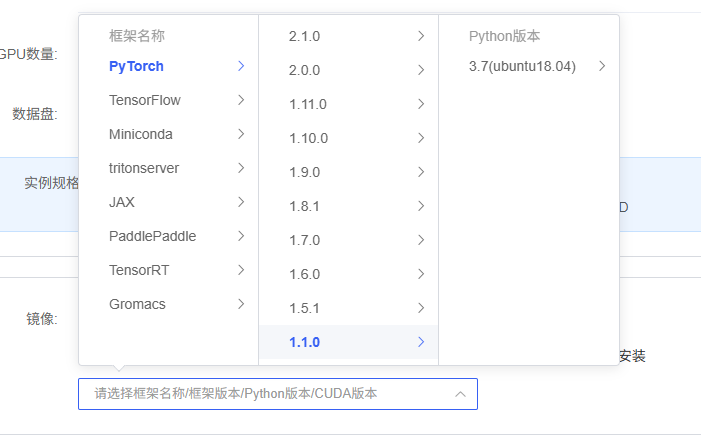The width and height of the screenshot is (701, 442).
Task: Choose Miniconda from framework list
Action: point(168,134)
